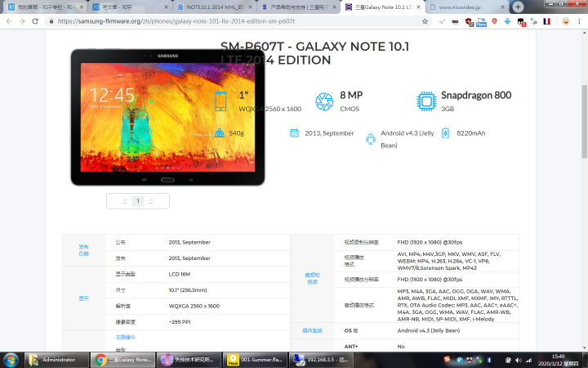Click the ~299 PPI table value
Viewport: 588px width, 368px height.
180,322
